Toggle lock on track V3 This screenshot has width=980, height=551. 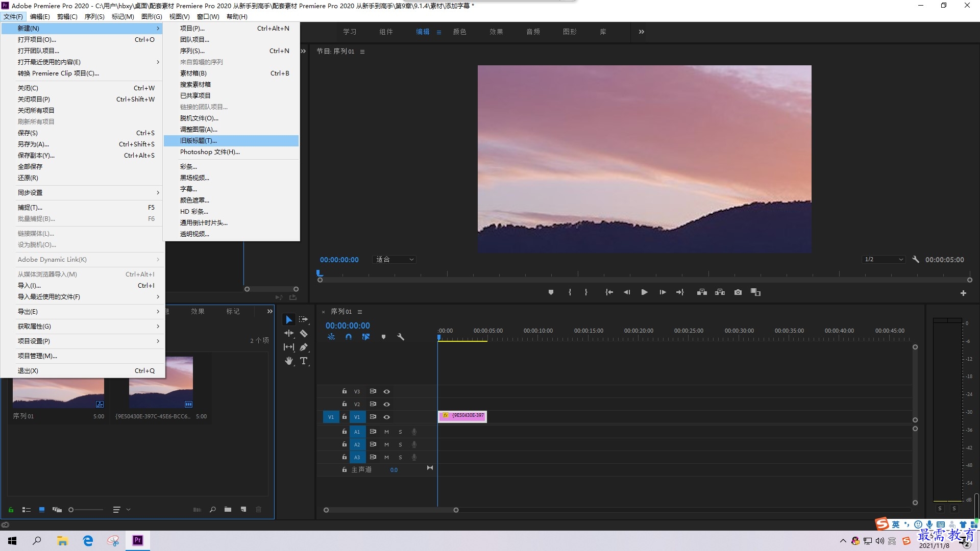[x=345, y=391]
